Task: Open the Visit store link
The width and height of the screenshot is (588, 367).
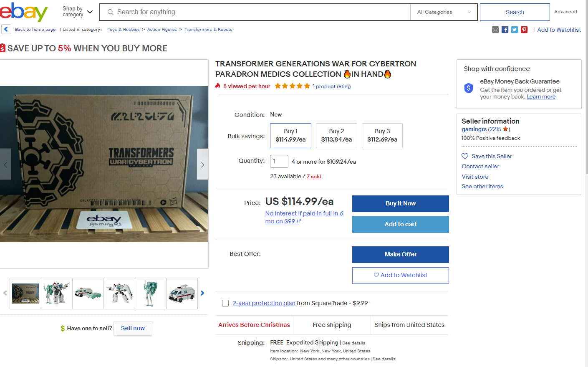Action: point(475,177)
